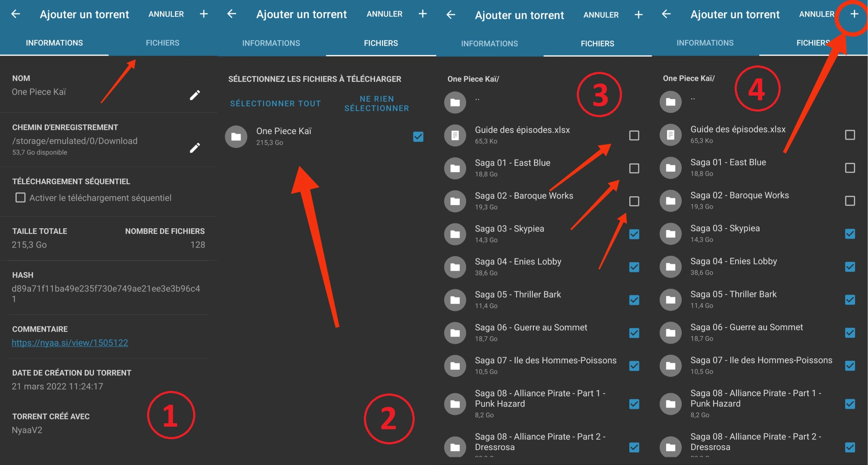Click the Guide des épisodes.xlsx file icon in panel three
The width and height of the screenshot is (868, 465).
(455, 136)
